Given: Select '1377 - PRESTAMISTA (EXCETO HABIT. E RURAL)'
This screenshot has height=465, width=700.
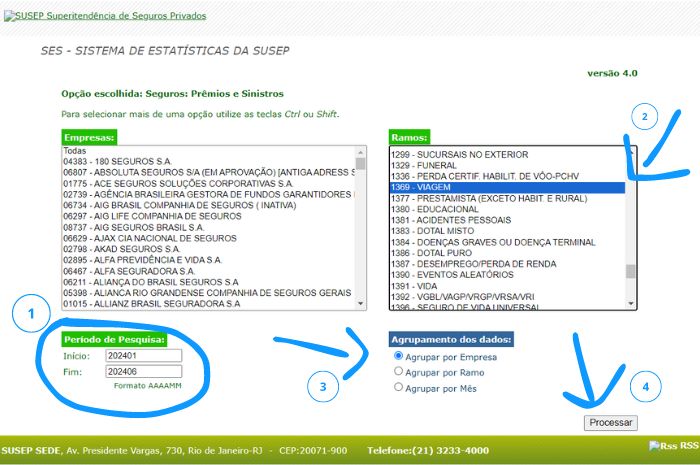Looking at the screenshot, I should tap(508, 198).
